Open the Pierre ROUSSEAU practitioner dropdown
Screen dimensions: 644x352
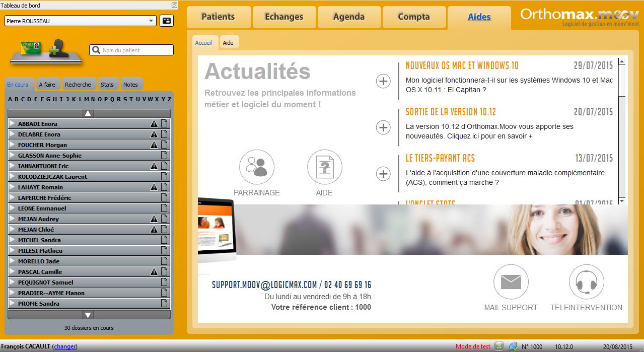click(81, 21)
